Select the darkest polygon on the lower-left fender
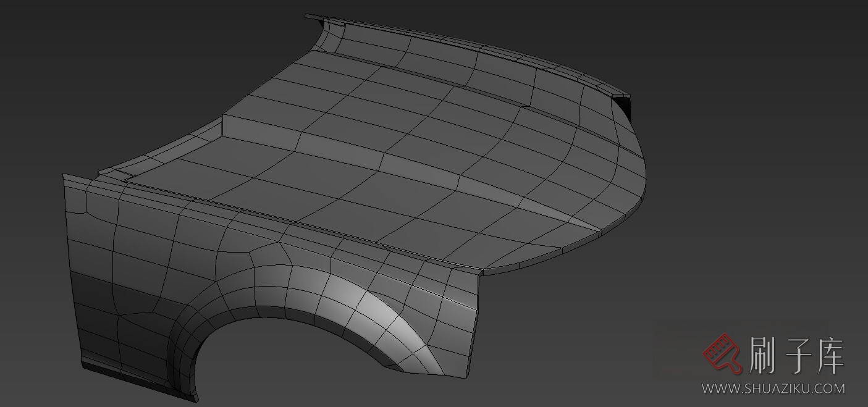The width and height of the screenshot is (868, 407). point(93,290)
